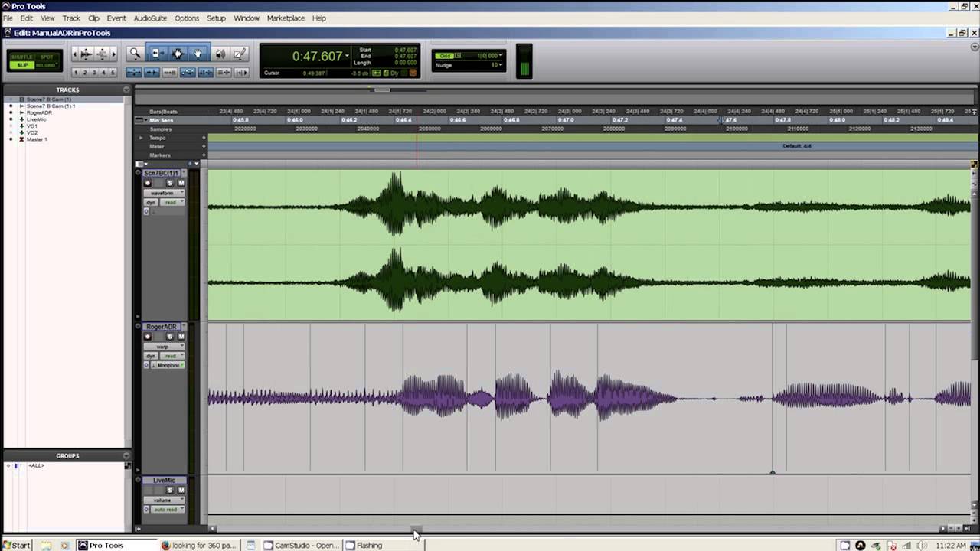
Task: Open volume track view selector on LiveMic
Action: [x=164, y=500]
